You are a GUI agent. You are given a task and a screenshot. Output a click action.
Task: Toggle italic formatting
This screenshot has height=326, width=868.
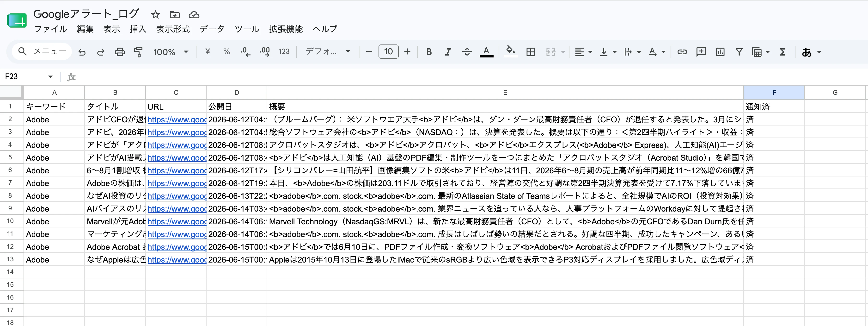[x=448, y=52]
